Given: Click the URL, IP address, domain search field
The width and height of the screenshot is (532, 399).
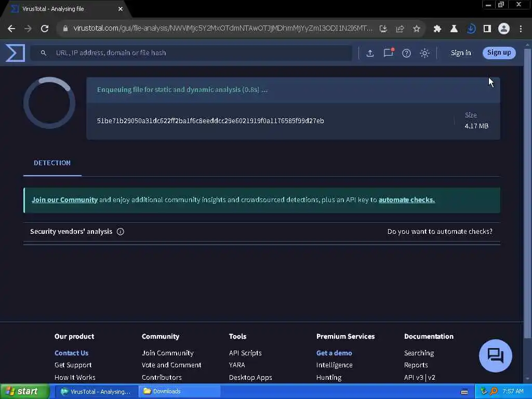Looking at the screenshot, I should click(191, 53).
